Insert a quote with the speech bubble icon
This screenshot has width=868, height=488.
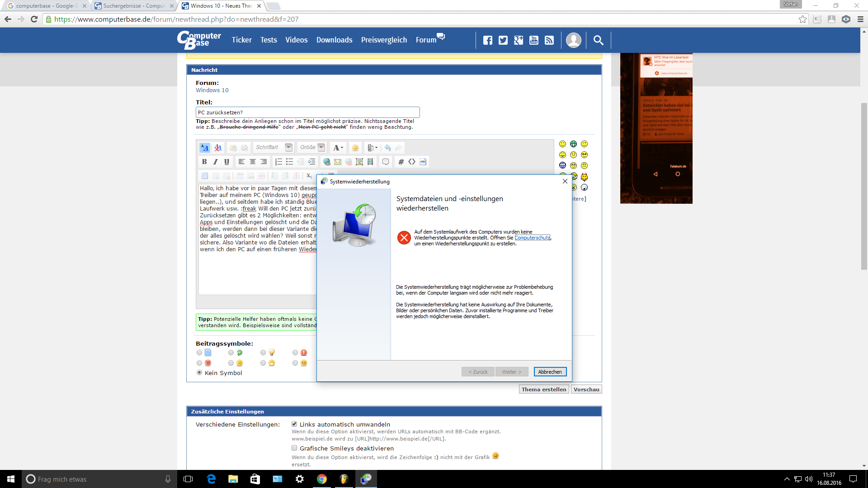coord(386,162)
